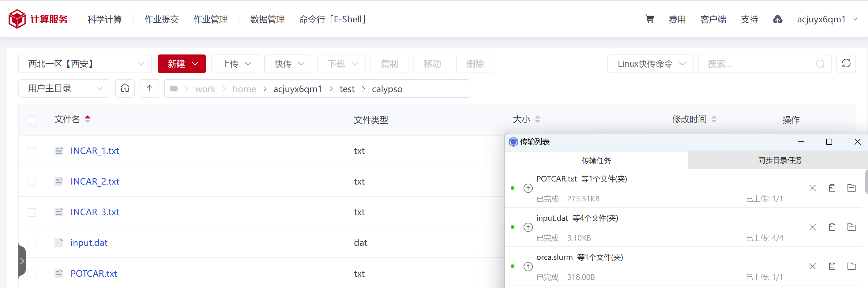Open the 数据管理 menu
Image resolution: width=868 pixels, height=288 pixels.
point(268,19)
